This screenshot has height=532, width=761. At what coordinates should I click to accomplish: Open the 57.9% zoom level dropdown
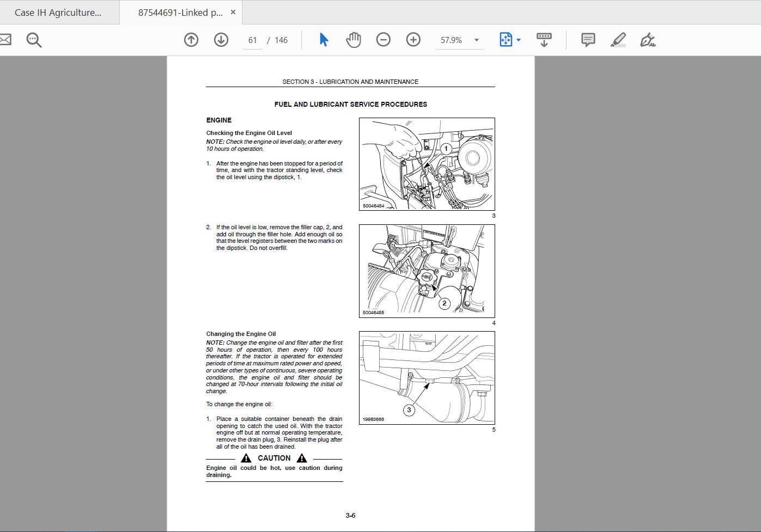pos(460,40)
